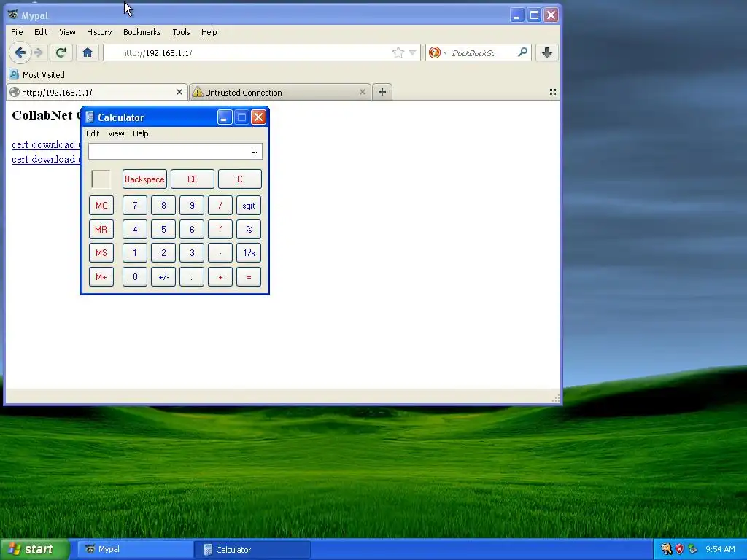Click the MR memory recall button

[x=101, y=229]
